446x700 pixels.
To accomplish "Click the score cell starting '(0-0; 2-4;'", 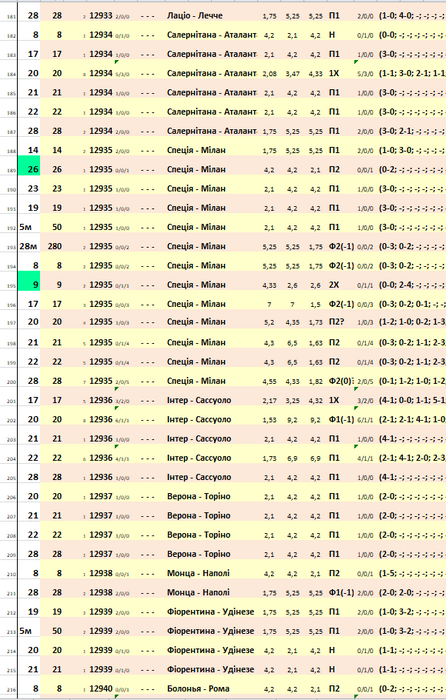I will point(412,285).
